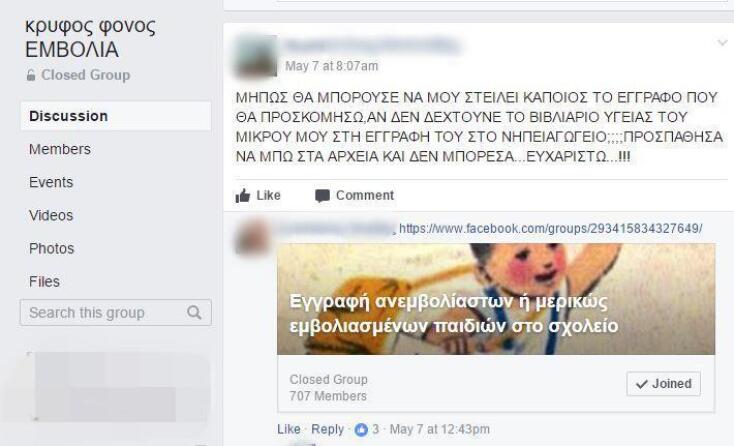Image resolution: width=734 pixels, height=446 pixels.
Task: Open the Members section
Action: pyautogui.click(x=60, y=149)
